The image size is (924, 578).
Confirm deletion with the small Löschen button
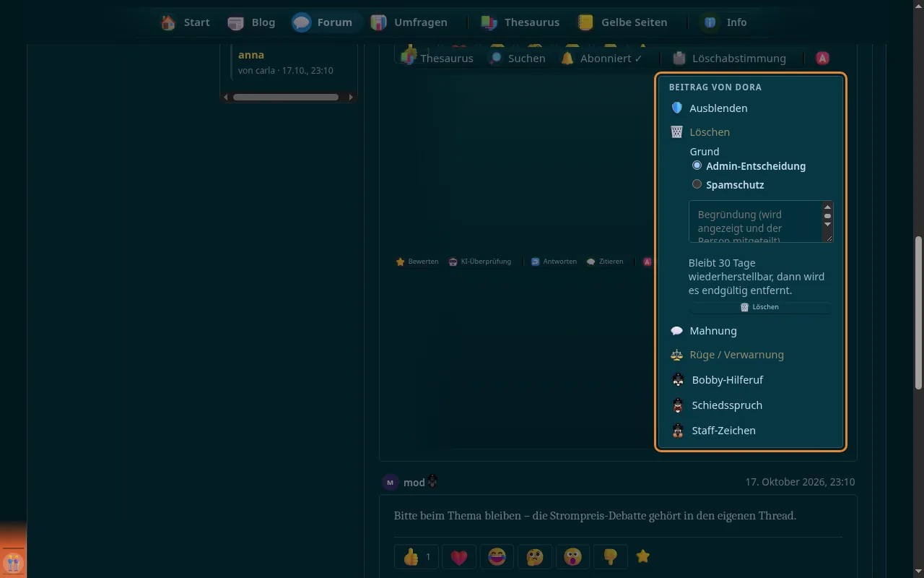click(x=759, y=307)
